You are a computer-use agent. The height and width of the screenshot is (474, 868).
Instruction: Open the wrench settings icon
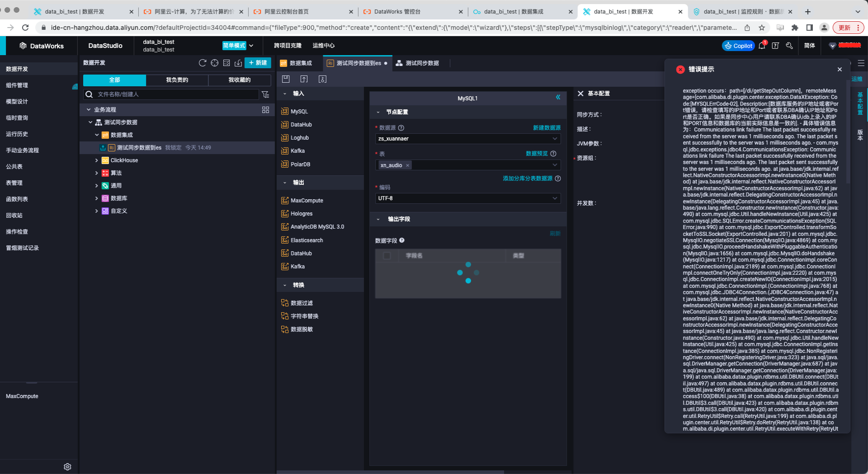[x=789, y=46]
